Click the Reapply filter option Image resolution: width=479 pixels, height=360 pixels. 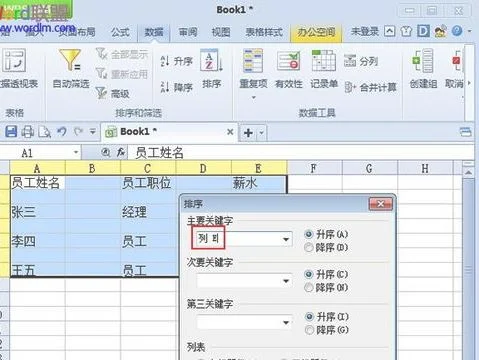122,74
